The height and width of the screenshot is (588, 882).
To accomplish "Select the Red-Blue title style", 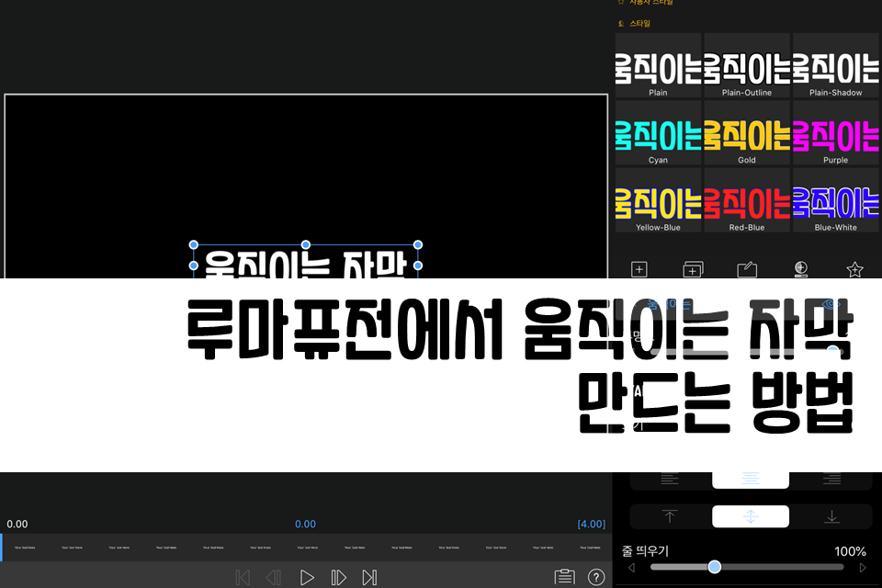I will [x=747, y=200].
